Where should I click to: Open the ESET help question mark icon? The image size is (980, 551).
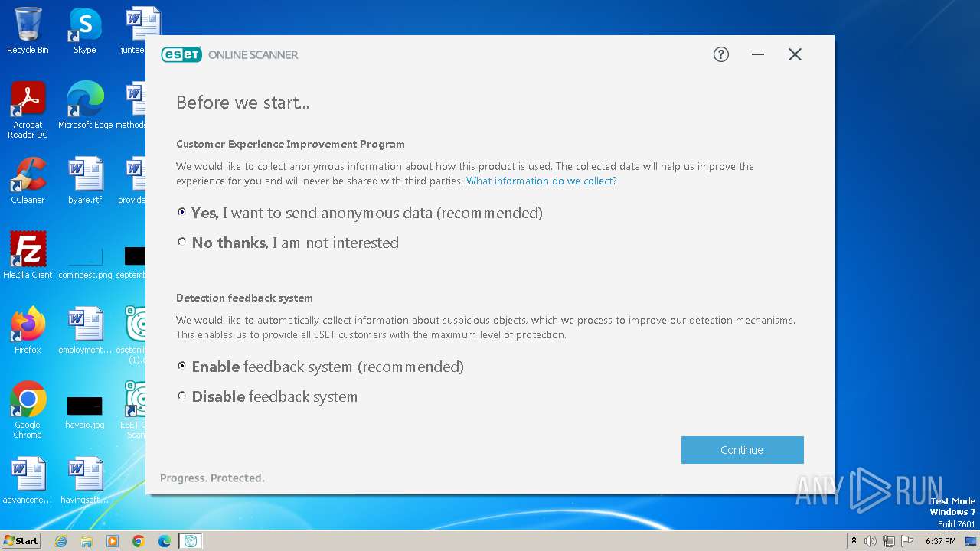click(x=721, y=54)
